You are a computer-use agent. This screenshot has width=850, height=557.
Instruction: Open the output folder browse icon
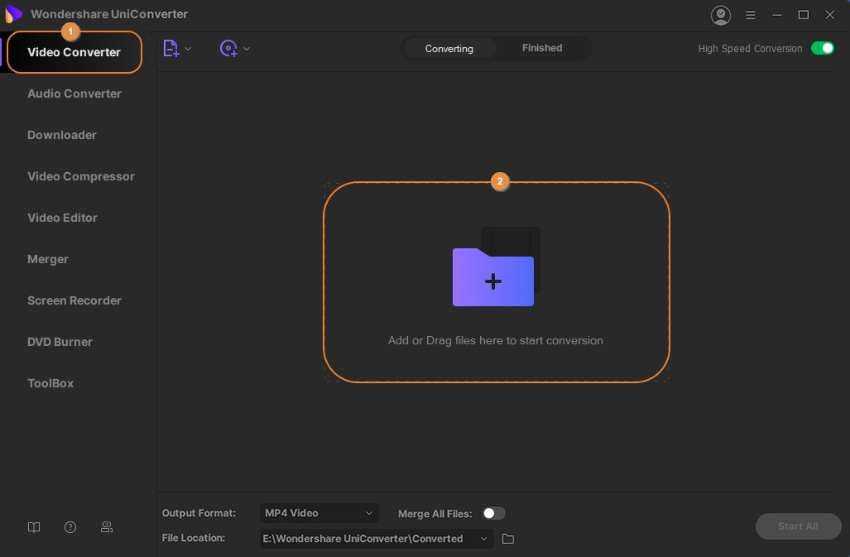click(x=508, y=539)
